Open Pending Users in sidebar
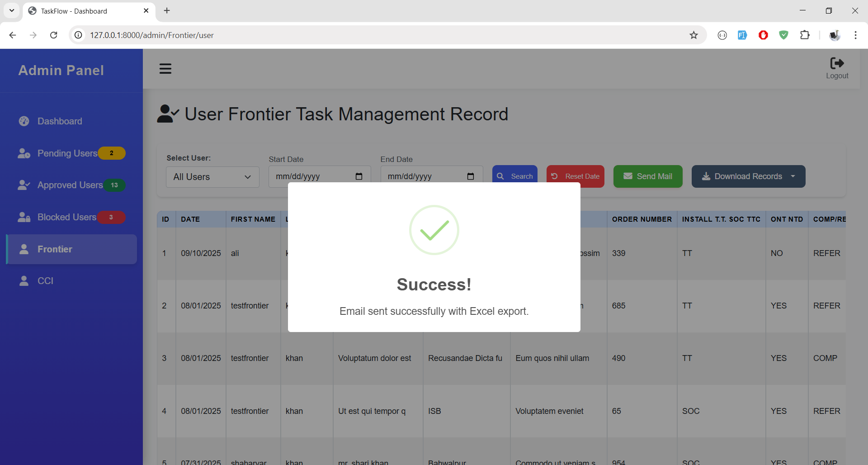 tap(67, 153)
